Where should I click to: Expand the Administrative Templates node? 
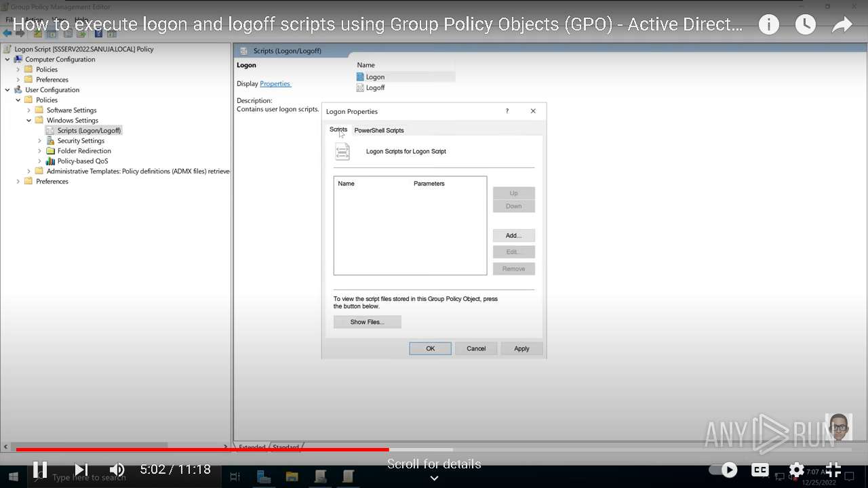29,171
